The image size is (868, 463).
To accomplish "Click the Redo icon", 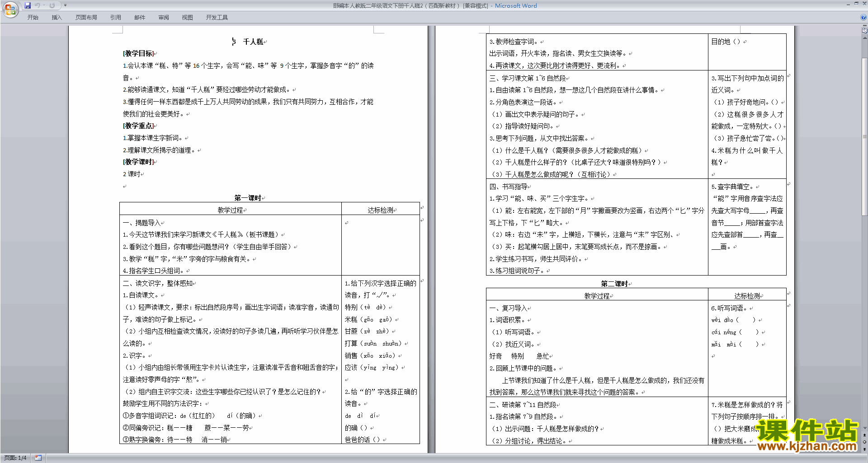I will pos(52,5).
